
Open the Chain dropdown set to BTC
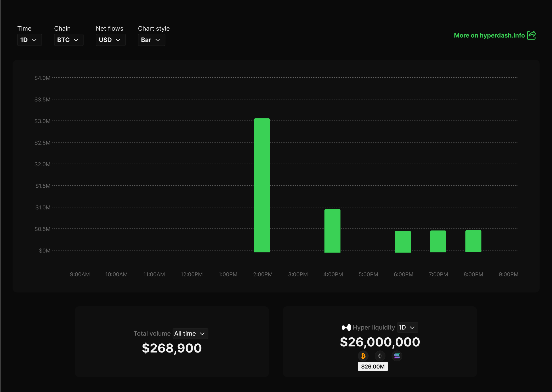click(69, 40)
